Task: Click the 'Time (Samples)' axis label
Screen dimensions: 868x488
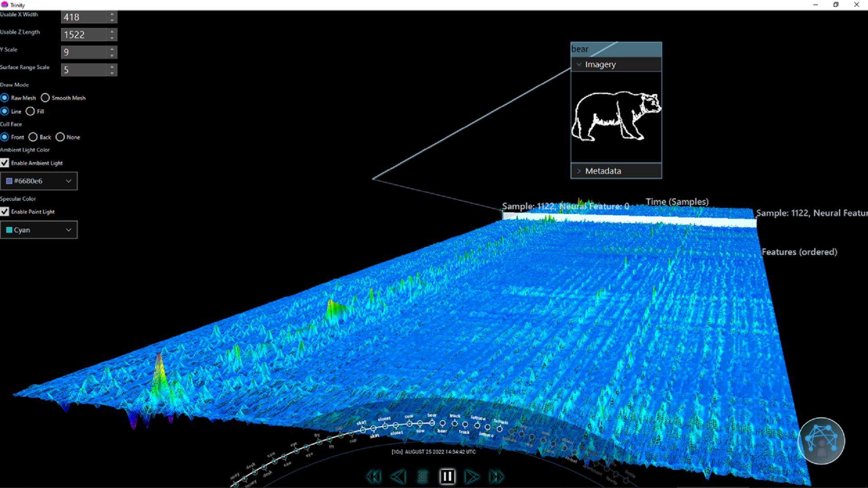Action: 677,202
